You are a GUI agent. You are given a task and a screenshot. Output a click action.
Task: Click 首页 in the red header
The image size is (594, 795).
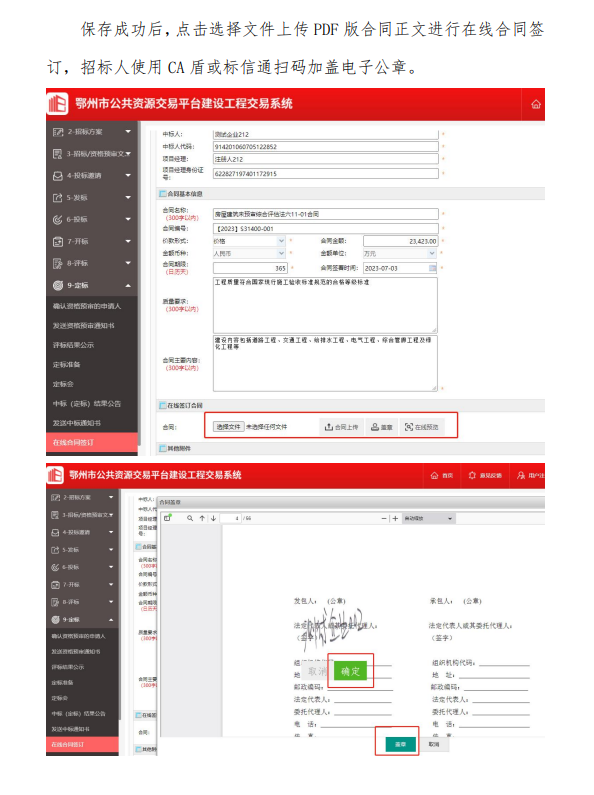coord(441,475)
